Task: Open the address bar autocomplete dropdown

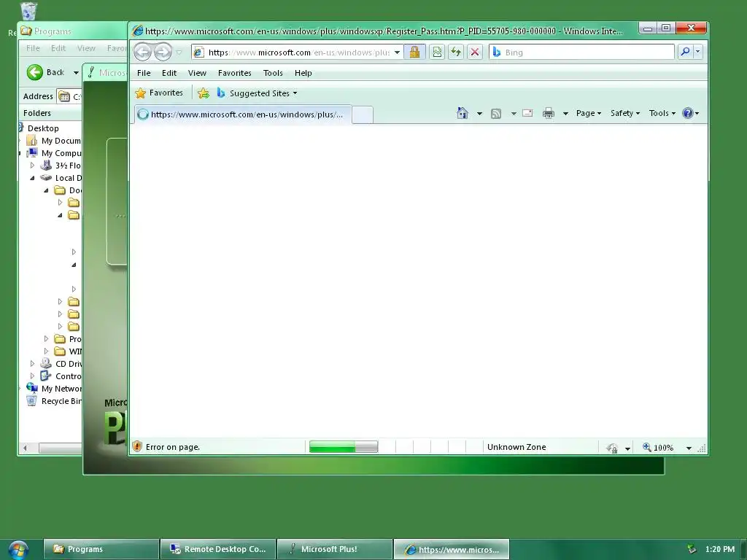Action: [x=397, y=52]
